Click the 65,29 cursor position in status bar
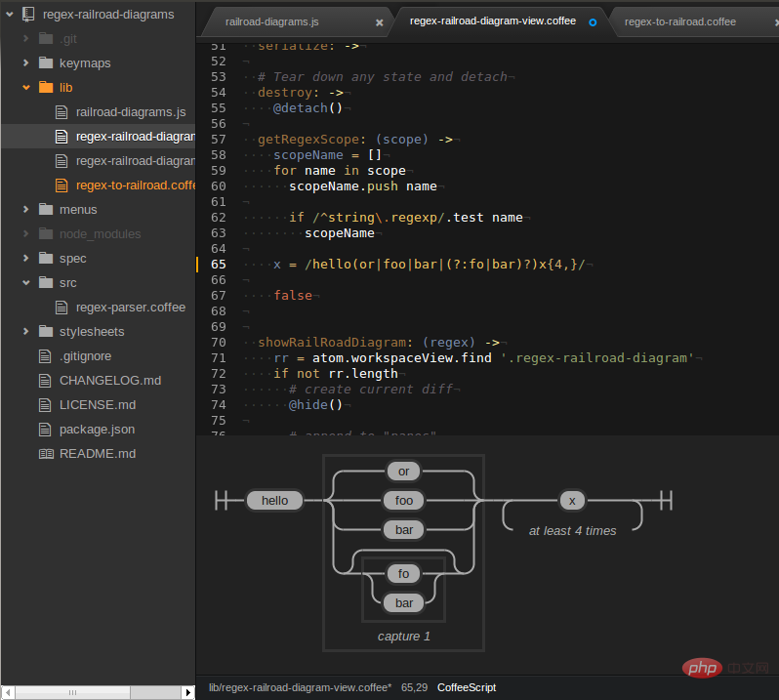Screen dimensions: 779x700 coord(414,687)
